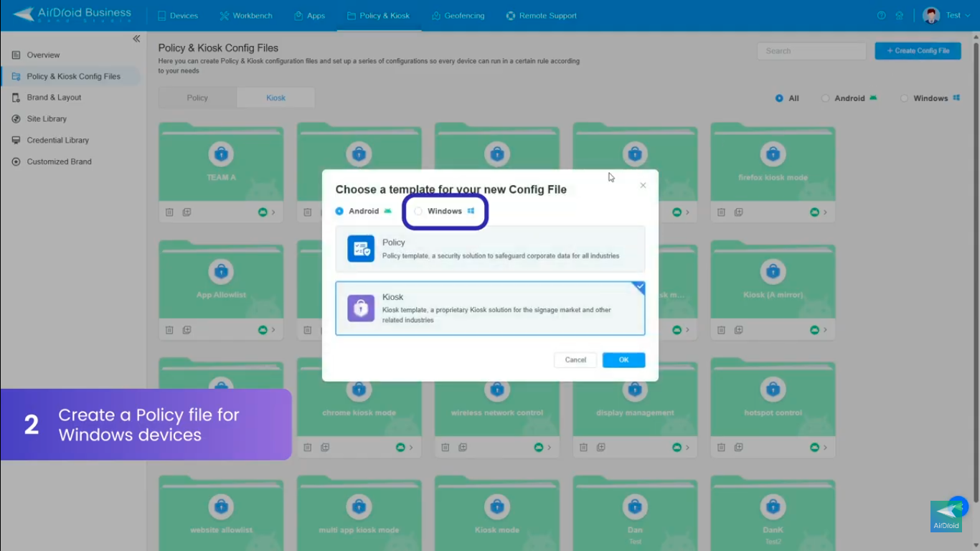Open the notifications icon in top bar
Screen dimensions: 980x551
point(899,15)
